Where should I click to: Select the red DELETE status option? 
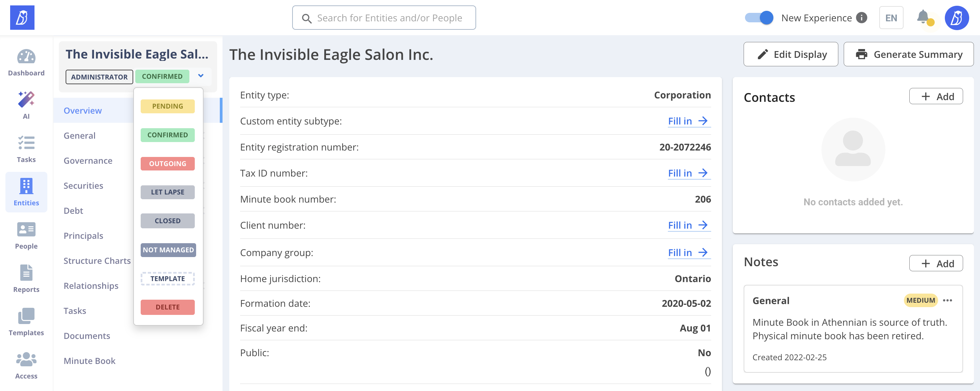[x=167, y=307]
